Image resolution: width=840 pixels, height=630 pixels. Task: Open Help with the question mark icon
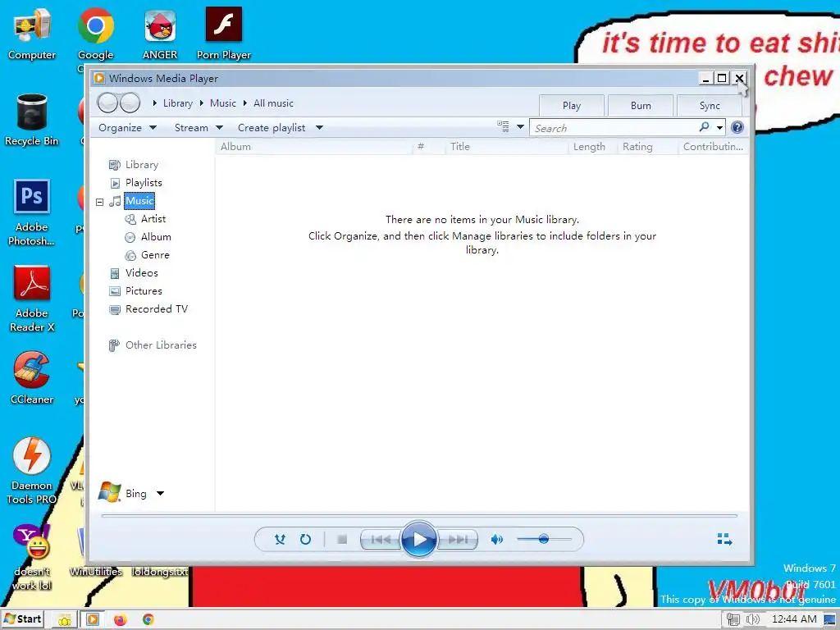pyautogui.click(x=737, y=127)
